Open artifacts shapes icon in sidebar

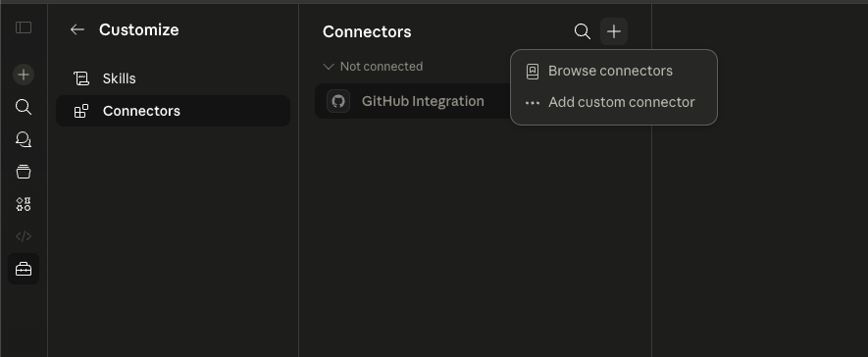point(24,204)
